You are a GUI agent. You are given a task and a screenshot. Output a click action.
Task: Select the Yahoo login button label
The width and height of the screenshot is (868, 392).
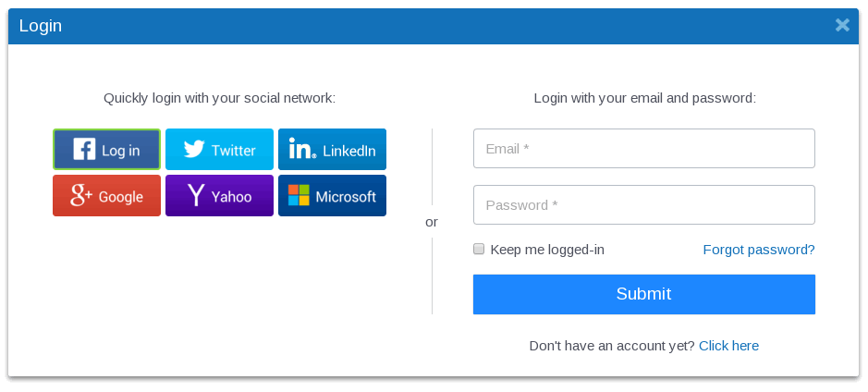coord(231,196)
